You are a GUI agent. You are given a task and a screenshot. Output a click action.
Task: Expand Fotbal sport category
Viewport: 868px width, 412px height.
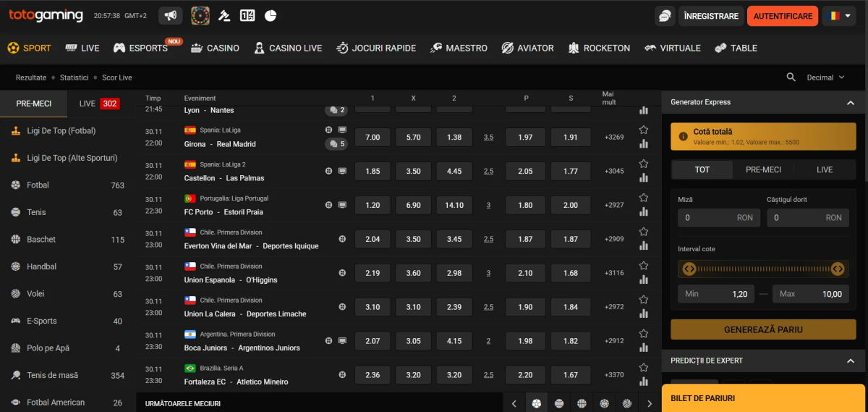tap(68, 185)
